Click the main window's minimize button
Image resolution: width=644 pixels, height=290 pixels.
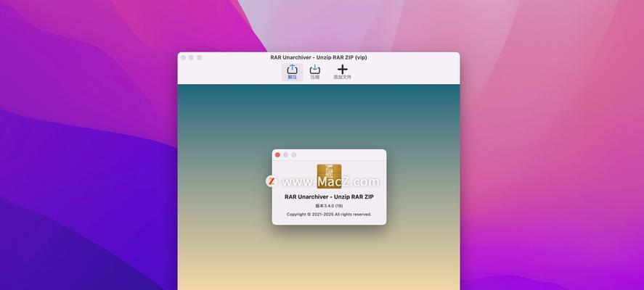[x=192, y=57]
